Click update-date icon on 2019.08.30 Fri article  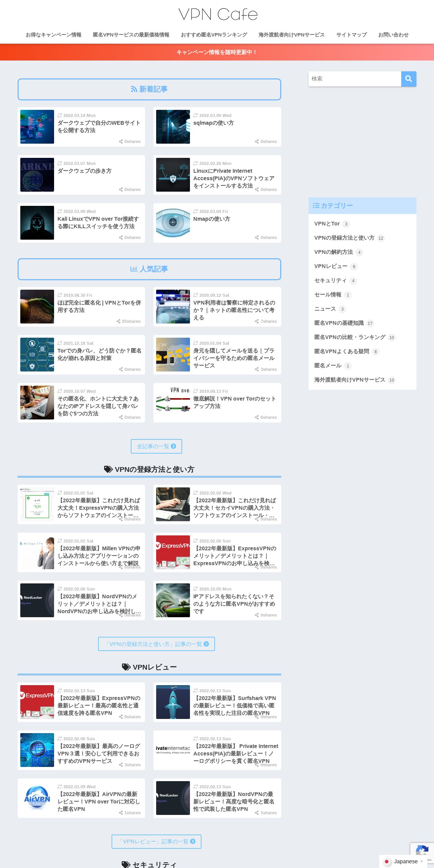pos(60,295)
